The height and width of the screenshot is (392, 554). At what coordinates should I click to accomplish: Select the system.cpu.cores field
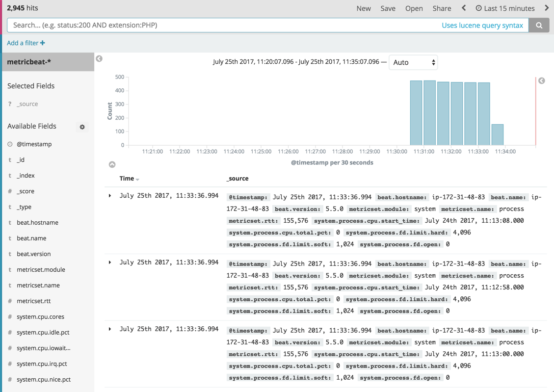pos(40,317)
